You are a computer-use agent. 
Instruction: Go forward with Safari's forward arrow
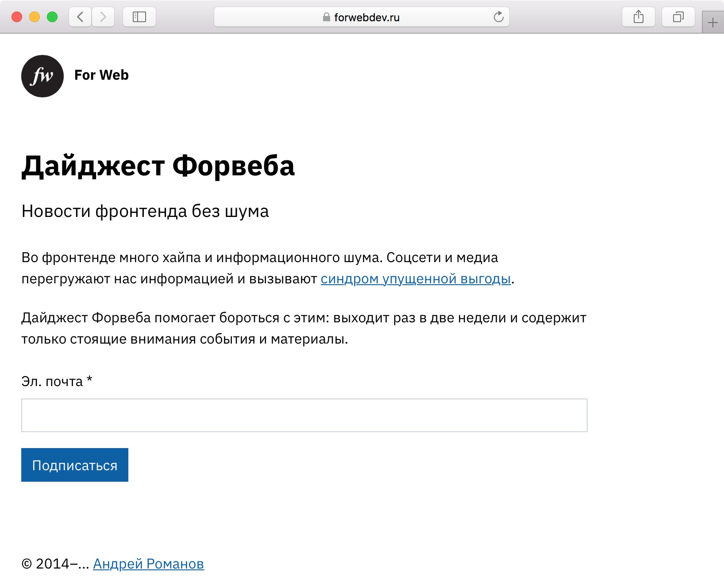103,17
